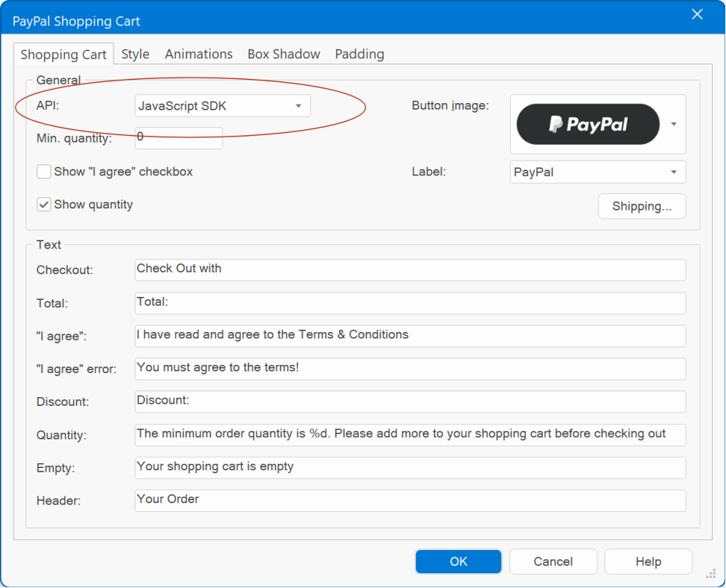Image resolution: width=726 pixels, height=588 pixels.
Task: Select the Shopping Cart tab
Action: (x=64, y=54)
